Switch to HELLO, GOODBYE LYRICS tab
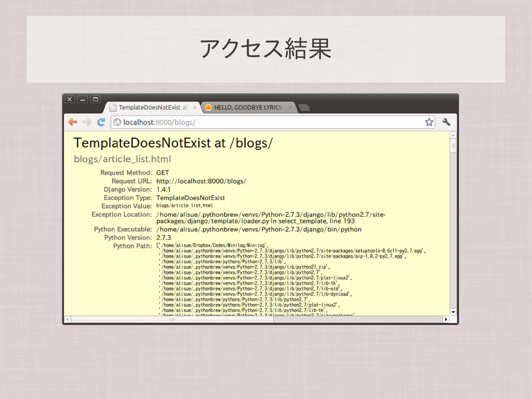Screen dimensions: 532x399 (x=248, y=107)
